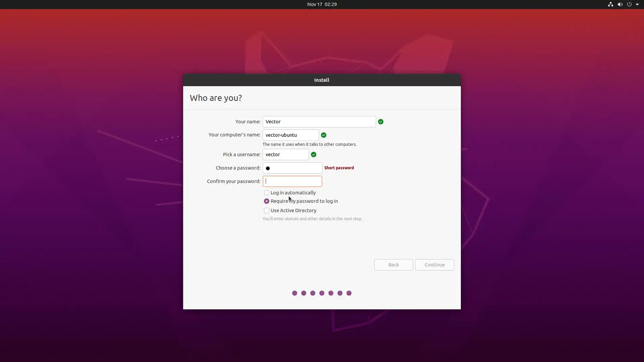Click the power icon in top bar

(x=629, y=4)
